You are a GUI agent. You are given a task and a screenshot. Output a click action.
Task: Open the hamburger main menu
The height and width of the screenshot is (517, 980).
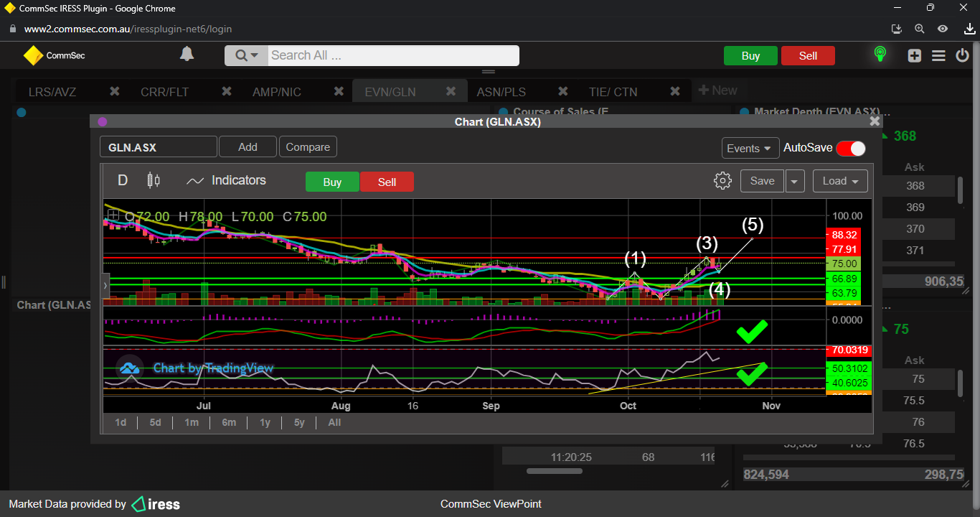pos(938,56)
